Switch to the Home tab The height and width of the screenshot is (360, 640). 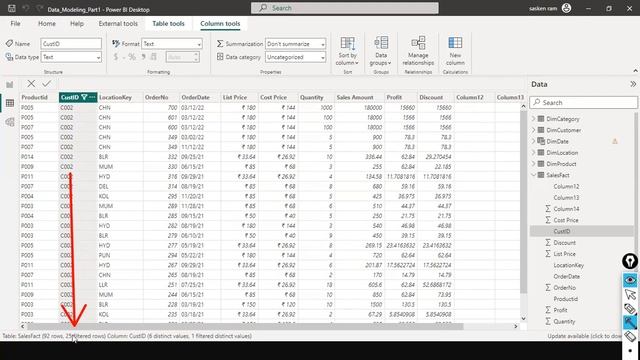tap(47, 24)
